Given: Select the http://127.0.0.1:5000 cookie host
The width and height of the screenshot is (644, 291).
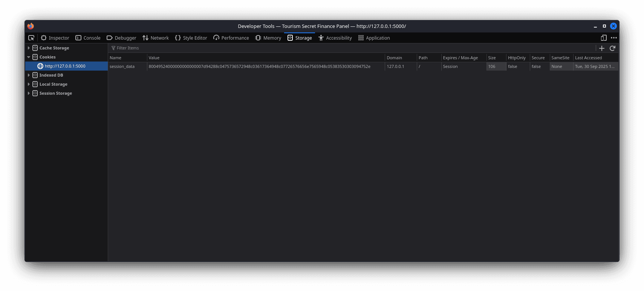Looking at the screenshot, I should [65, 66].
